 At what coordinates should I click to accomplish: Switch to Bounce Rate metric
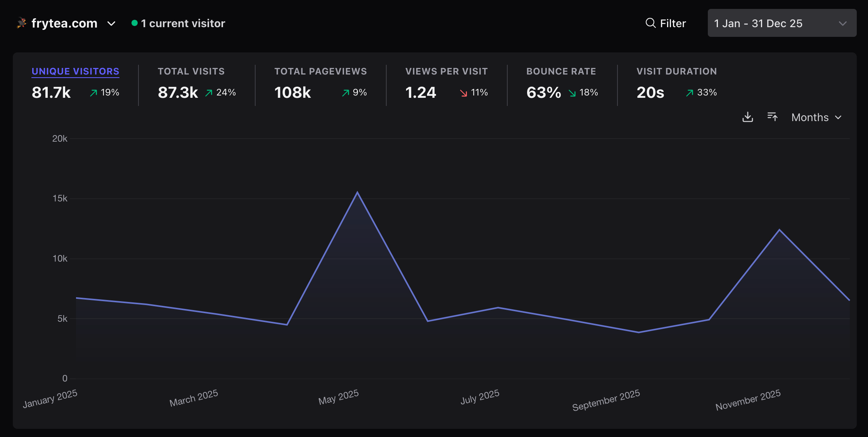561,71
